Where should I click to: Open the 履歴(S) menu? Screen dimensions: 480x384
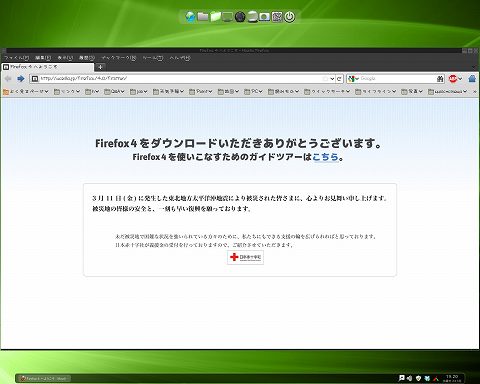coord(87,58)
